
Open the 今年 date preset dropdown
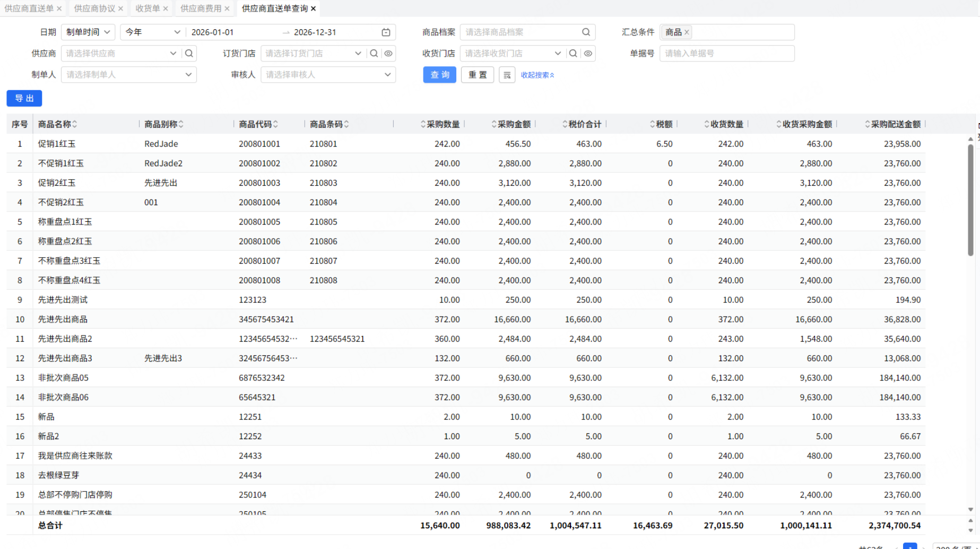click(153, 32)
